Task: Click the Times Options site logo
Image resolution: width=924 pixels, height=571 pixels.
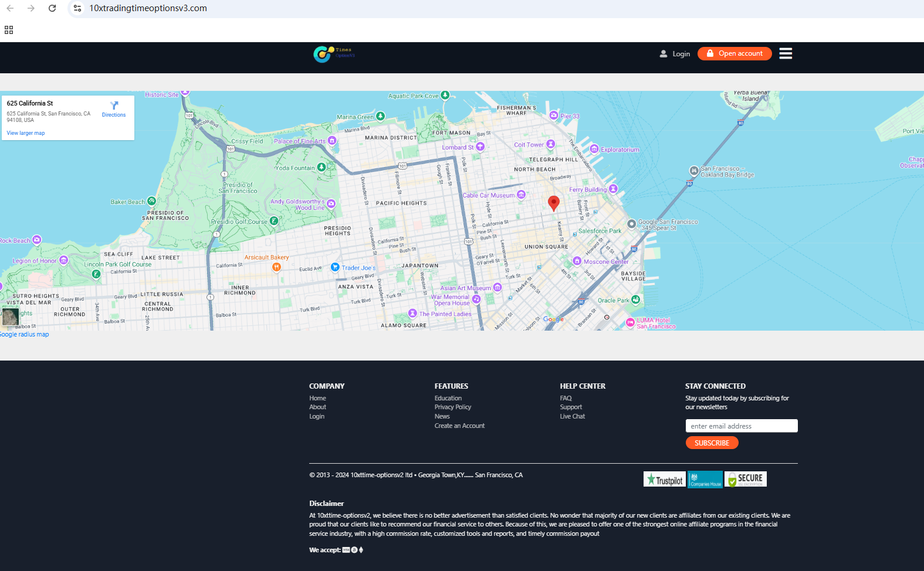Action: click(333, 54)
